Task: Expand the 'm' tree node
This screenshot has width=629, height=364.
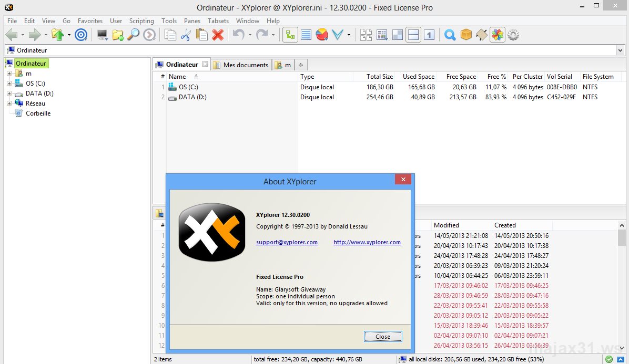Action: point(9,74)
